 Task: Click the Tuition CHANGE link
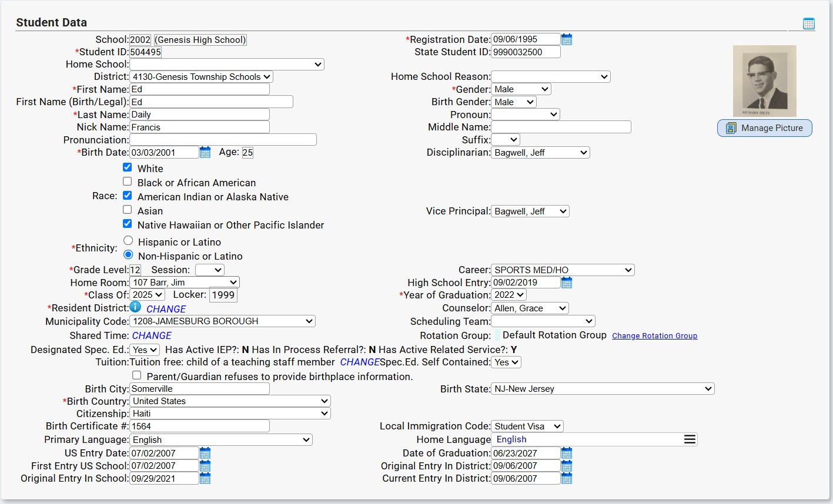click(x=360, y=362)
